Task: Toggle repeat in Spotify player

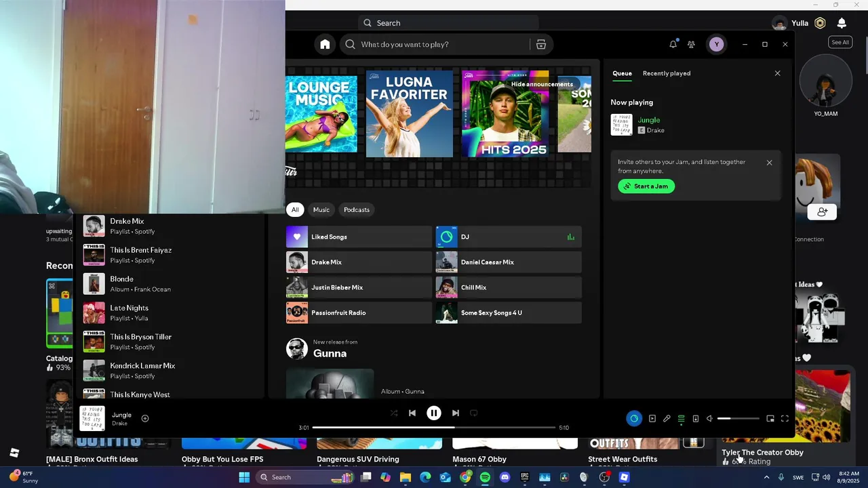Action: pos(473,413)
